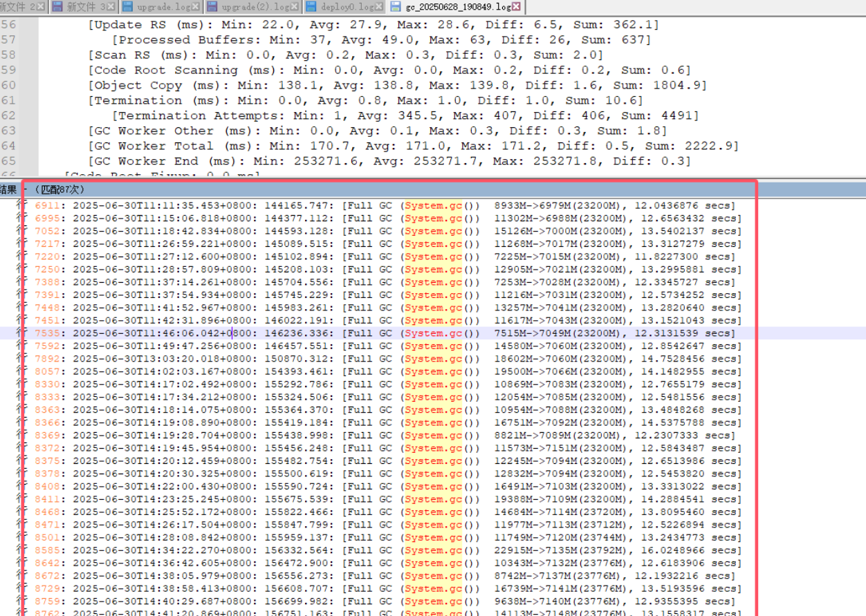866x616 pixels.
Task: Open search result for line 7388
Action: coord(385,282)
